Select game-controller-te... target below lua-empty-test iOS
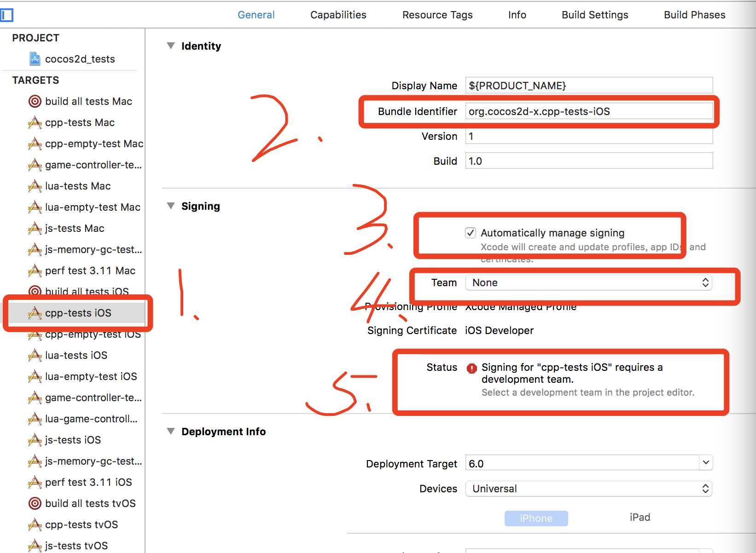This screenshot has height=553, width=756. [x=85, y=397]
